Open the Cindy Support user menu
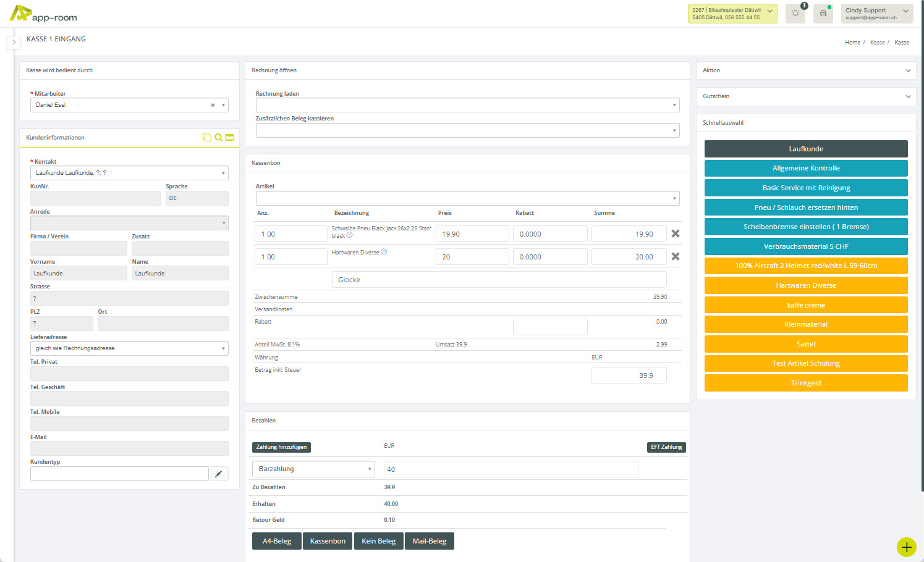Screen dimensions: 924x562 (x=876, y=13)
